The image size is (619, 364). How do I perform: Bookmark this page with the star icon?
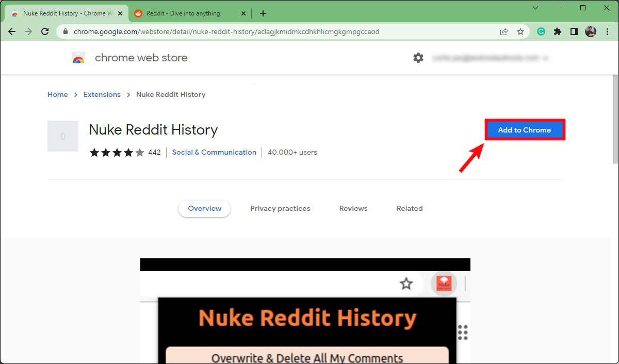pos(520,31)
